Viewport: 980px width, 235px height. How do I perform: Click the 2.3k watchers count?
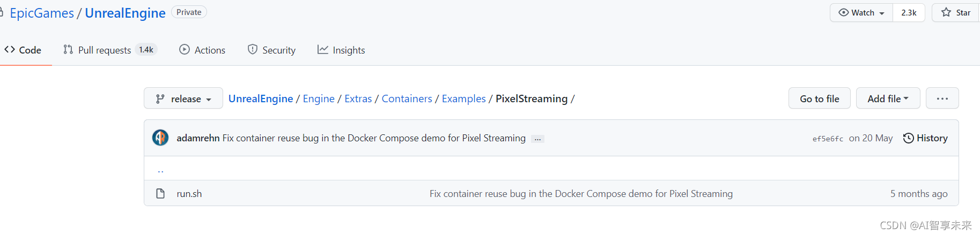pos(909,12)
